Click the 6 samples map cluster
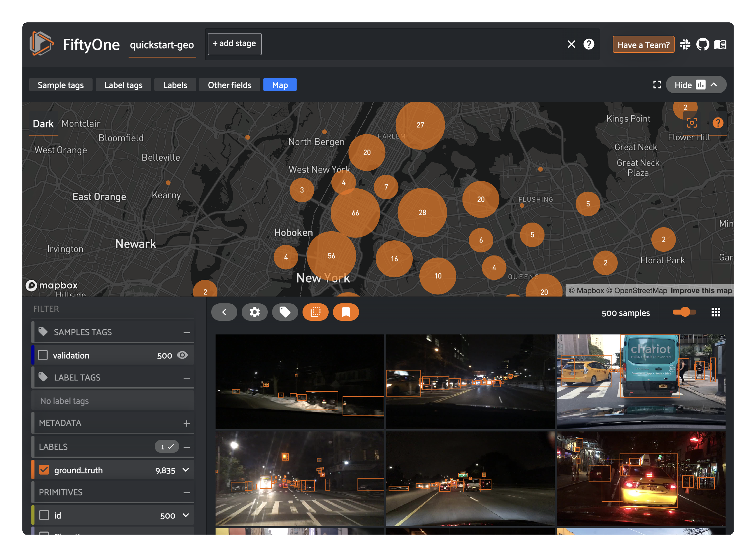Viewport: 756px width, 557px height. 481,240
